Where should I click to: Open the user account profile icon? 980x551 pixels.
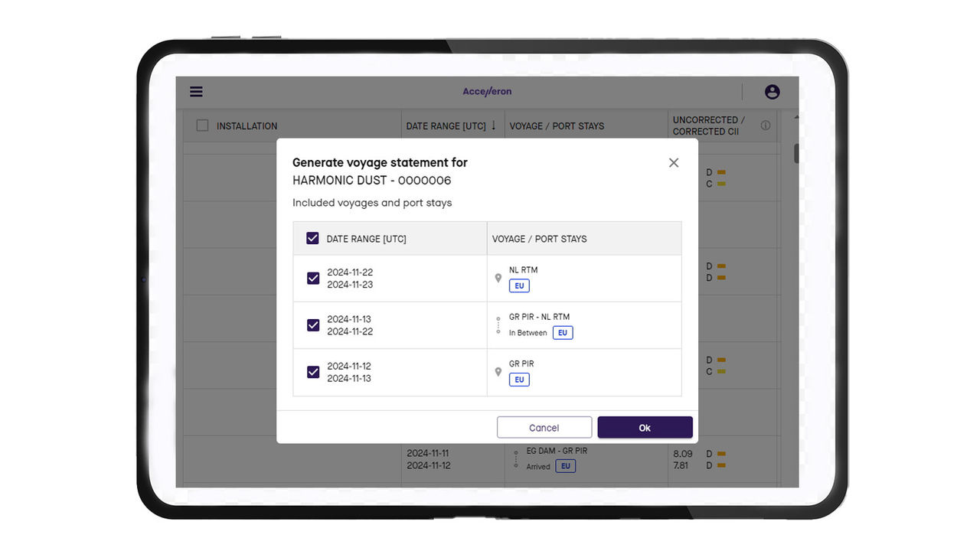tap(773, 92)
